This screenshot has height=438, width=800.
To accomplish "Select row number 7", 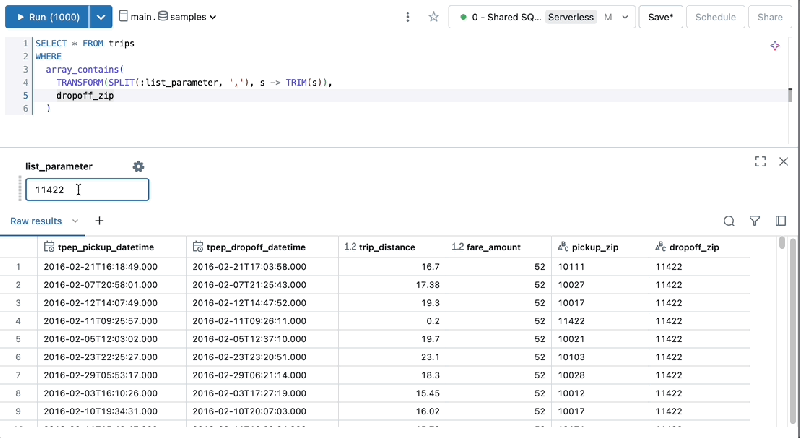I will 18,375.
